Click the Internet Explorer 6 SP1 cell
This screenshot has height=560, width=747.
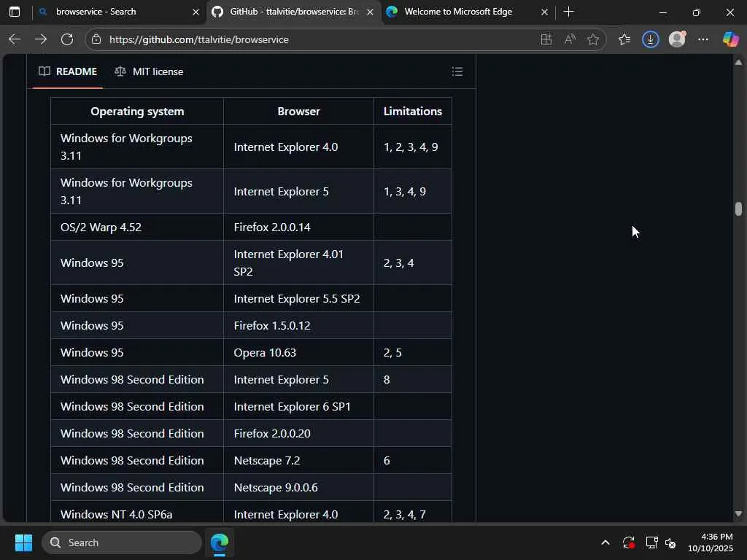[298, 406]
